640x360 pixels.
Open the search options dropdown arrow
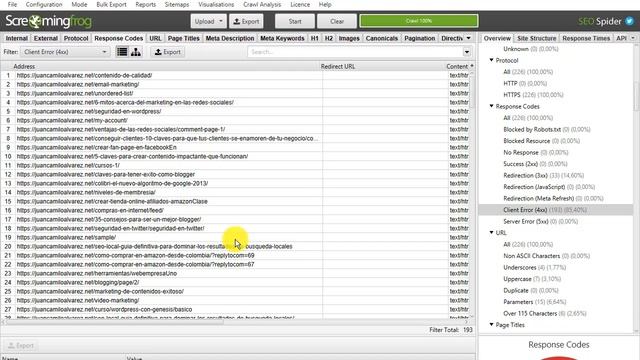pos(467,52)
